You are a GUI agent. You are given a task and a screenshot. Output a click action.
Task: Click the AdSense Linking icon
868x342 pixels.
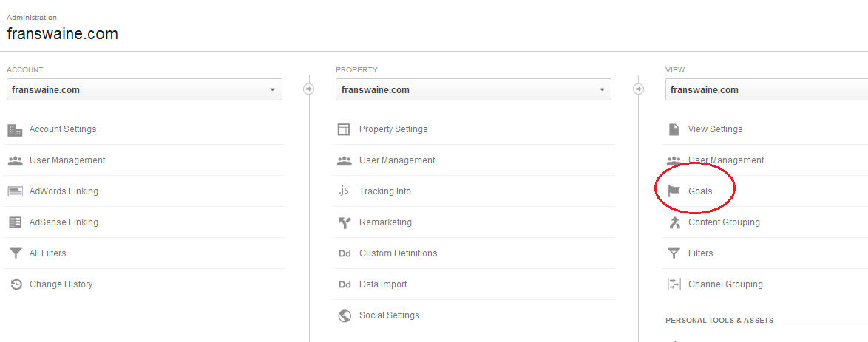(15, 222)
